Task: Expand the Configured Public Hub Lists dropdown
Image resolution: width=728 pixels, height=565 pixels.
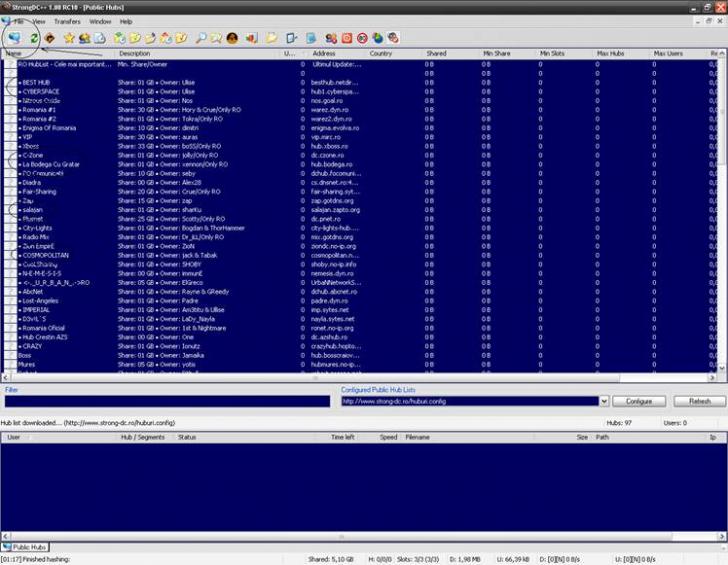Action: pyautogui.click(x=603, y=401)
